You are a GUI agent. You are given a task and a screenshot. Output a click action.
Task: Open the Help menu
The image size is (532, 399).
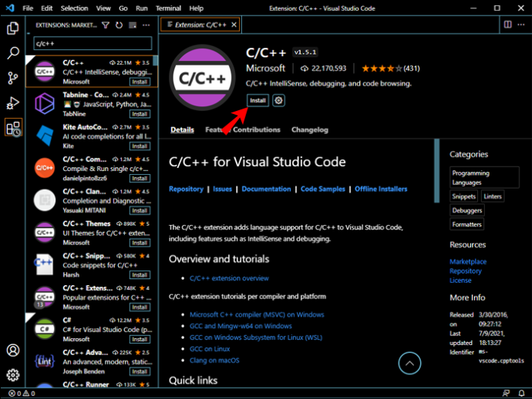196,8
